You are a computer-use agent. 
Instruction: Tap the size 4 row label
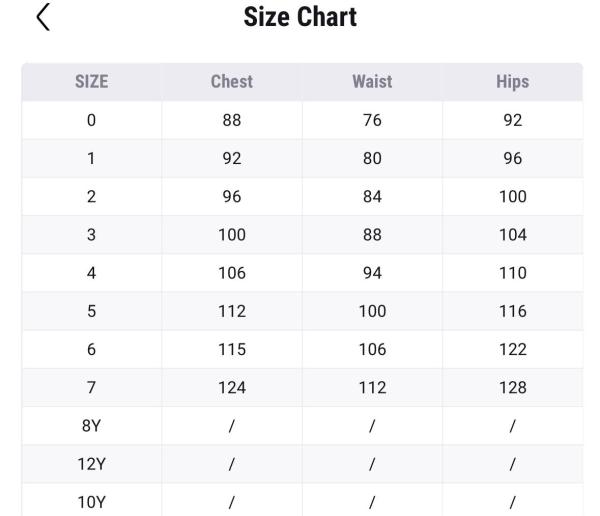tap(91, 273)
